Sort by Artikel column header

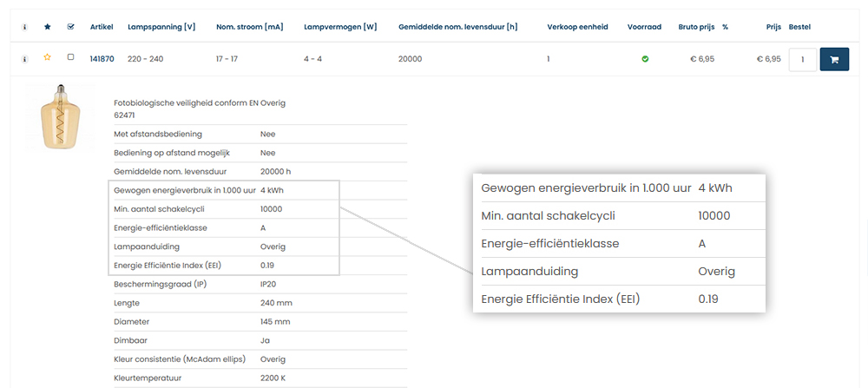click(x=102, y=27)
